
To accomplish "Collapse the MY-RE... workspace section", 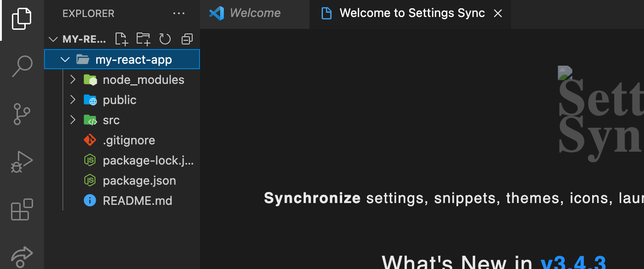I will pyautogui.click(x=53, y=39).
